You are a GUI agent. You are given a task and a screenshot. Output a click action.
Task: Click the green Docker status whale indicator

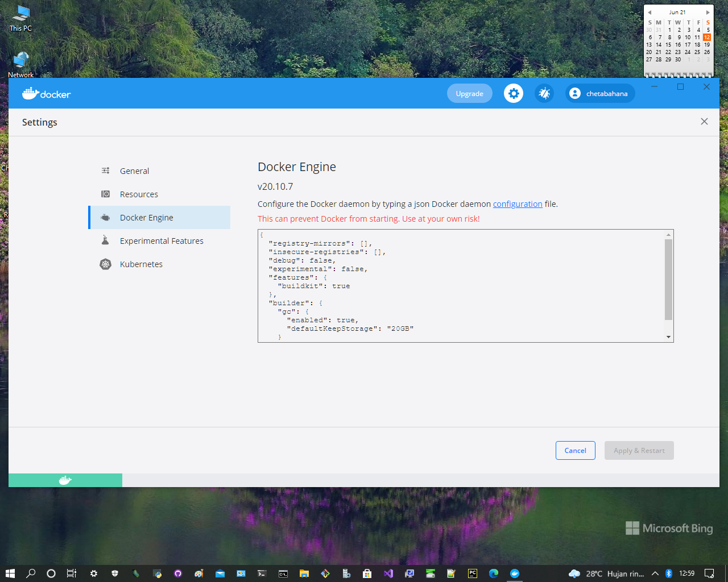pos(65,480)
